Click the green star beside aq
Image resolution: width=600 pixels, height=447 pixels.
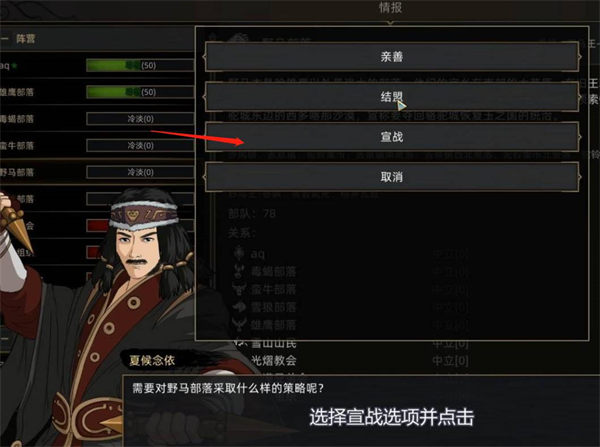click(15, 65)
